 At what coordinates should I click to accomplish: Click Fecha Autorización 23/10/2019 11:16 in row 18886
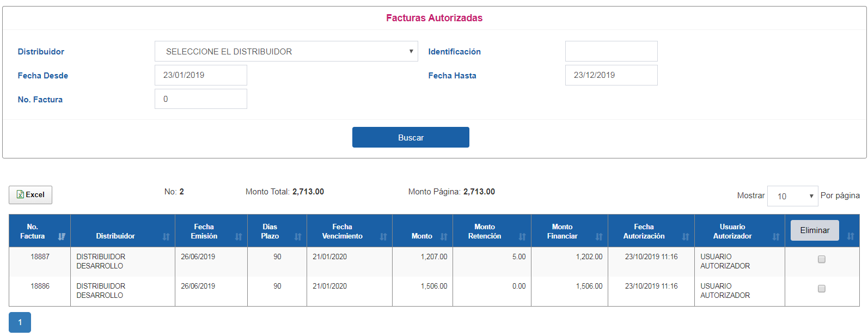[x=651, y=286]
